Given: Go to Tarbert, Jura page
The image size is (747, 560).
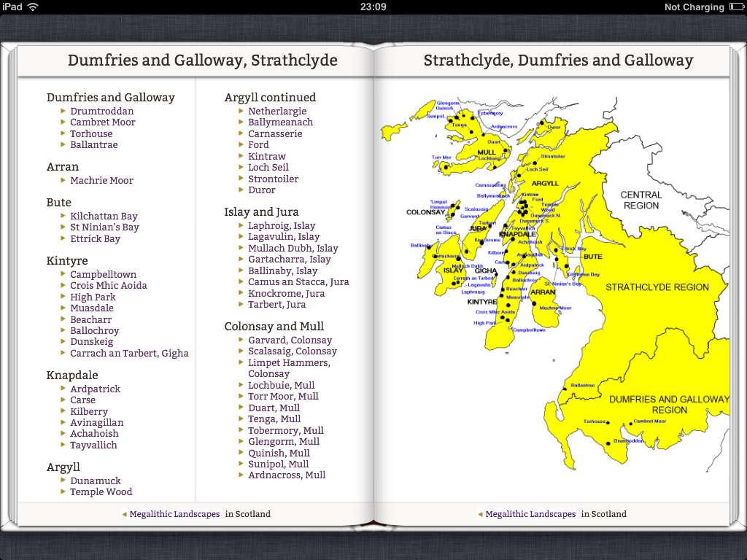Looking at the screenshot, I should point(276,304).
